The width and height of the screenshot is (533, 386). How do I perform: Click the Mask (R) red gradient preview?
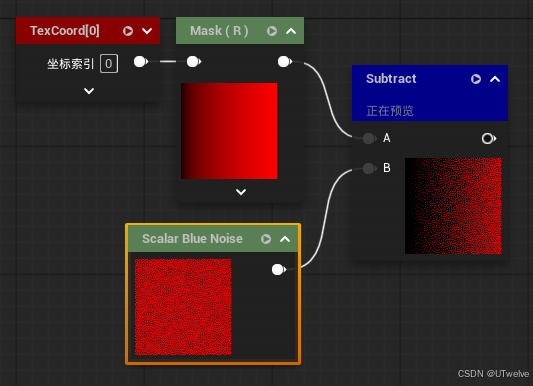229,131
